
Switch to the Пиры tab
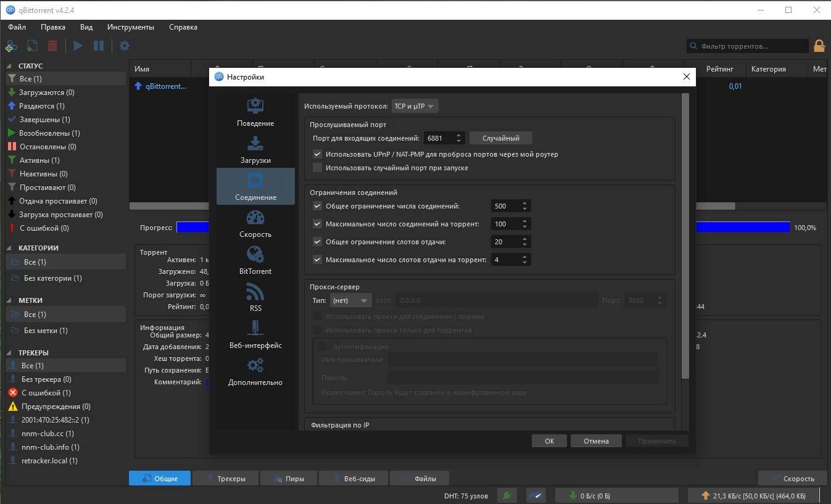pyautogui.click(x=289, y=478)
